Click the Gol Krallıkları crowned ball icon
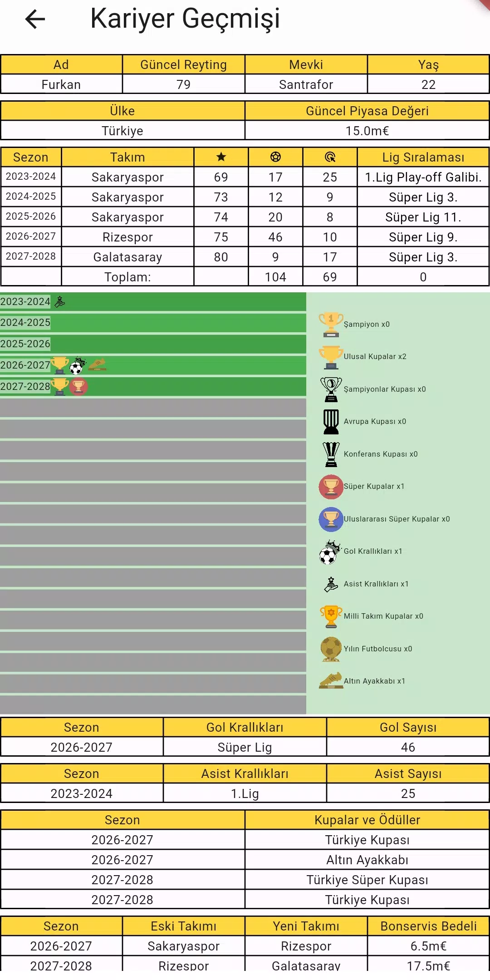 click(331, 552)
